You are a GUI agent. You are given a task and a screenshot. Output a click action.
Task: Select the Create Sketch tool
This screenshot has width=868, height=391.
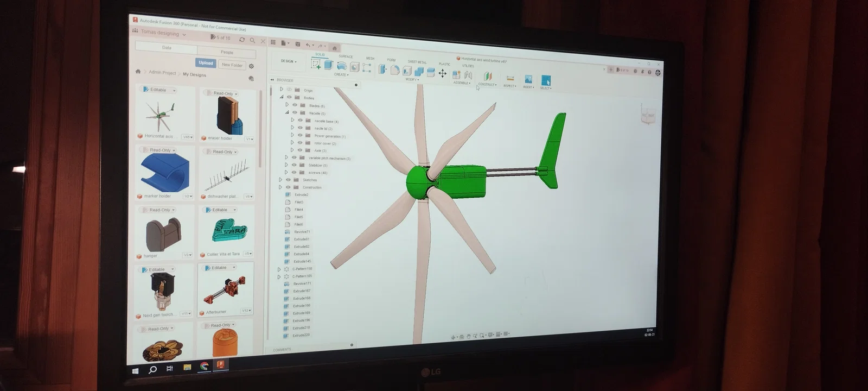pos(316,64)
